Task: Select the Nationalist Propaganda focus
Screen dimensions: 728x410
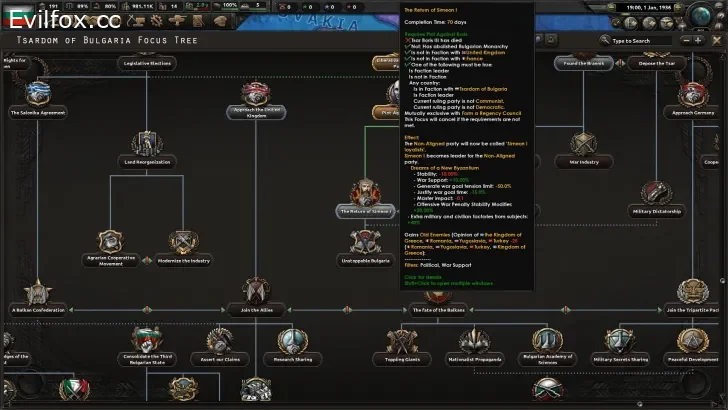Action: coord(474,346)
